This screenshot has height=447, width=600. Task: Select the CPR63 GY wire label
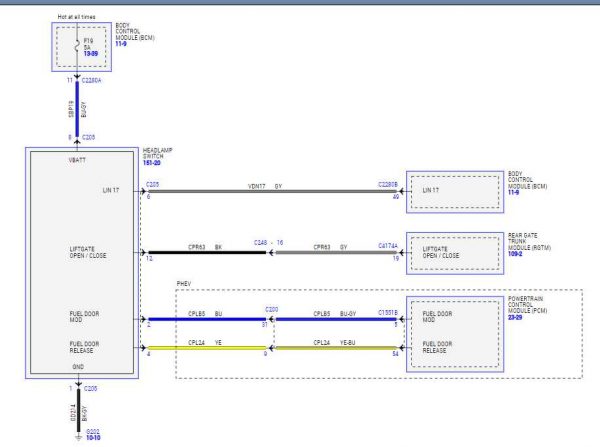330,247
